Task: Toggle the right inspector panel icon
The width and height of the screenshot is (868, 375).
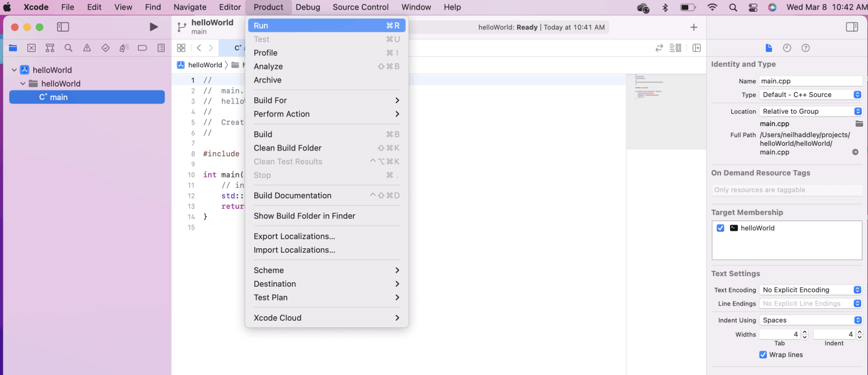Action: 852,27
